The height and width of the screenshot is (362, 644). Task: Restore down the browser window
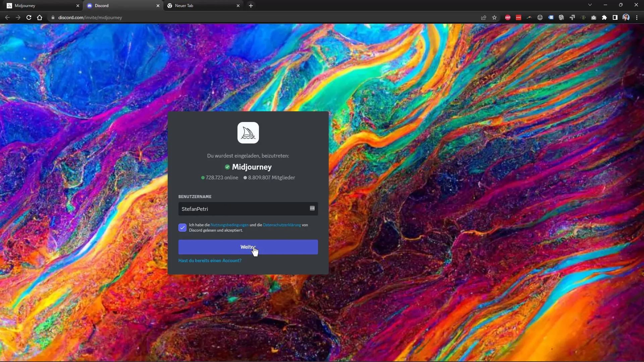pos(621,5)
